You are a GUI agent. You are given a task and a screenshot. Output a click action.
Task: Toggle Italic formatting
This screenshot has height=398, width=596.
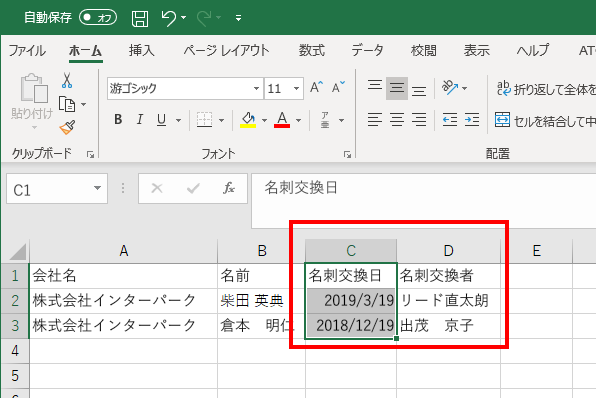pos(140,120)
